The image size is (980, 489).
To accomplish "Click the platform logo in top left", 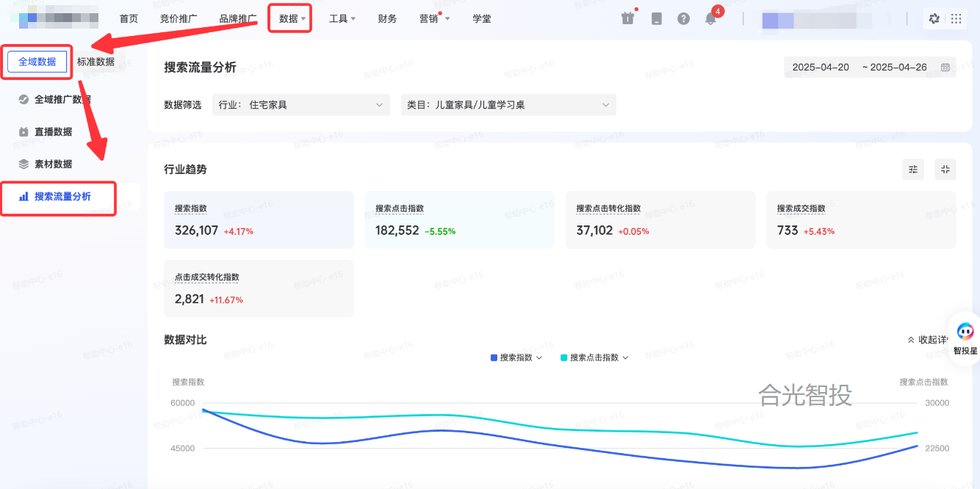I will 59,18.
